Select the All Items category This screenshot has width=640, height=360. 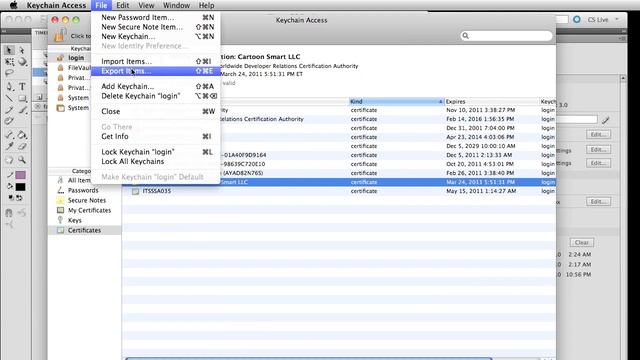pos(84,180)
